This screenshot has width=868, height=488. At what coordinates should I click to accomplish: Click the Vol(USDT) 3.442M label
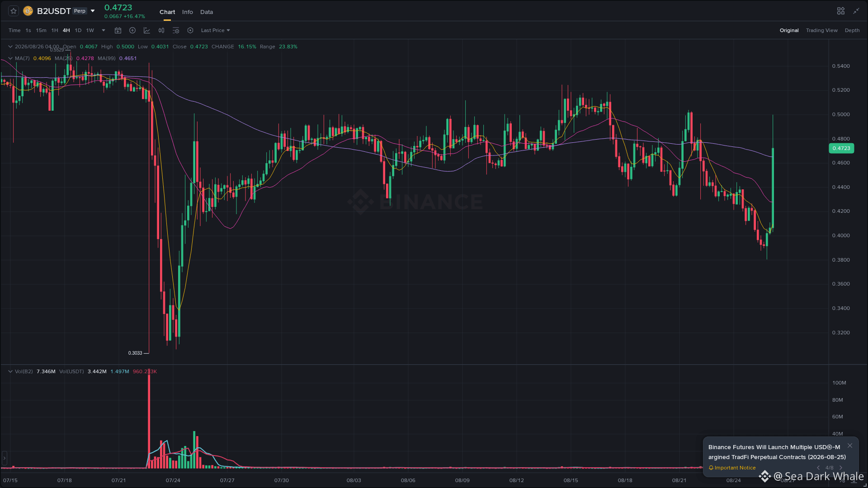coord(83,371)
